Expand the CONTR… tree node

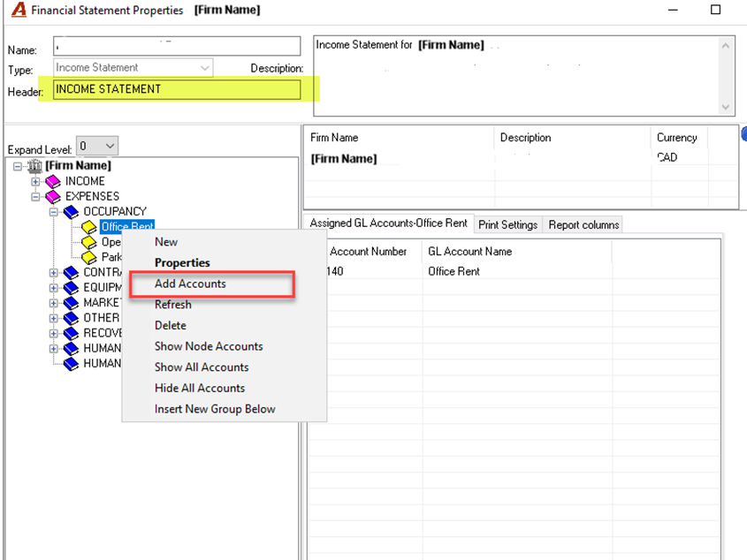pos(54,273)
